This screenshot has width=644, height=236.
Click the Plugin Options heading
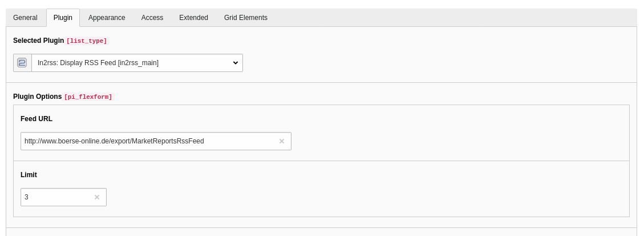click(x=38, y=96)
